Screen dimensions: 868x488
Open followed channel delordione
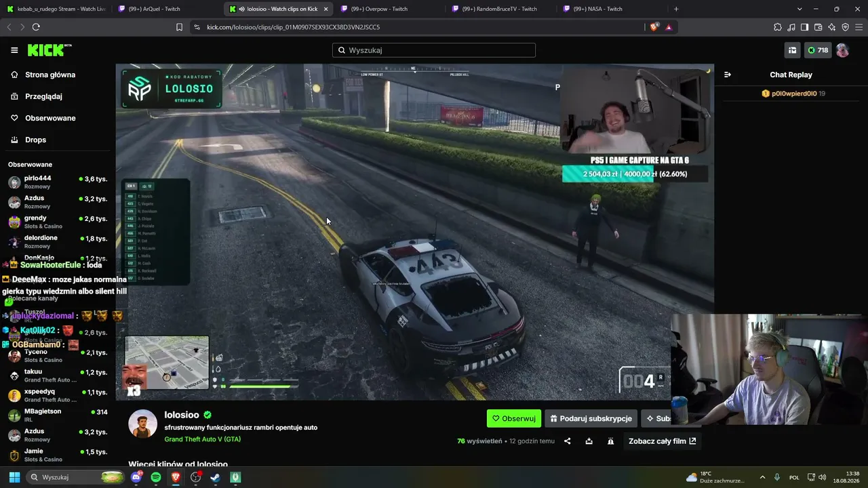pos(58,242)
